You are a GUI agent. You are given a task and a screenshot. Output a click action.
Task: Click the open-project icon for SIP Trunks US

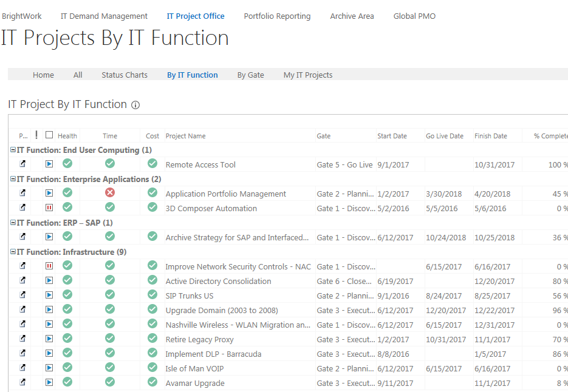tap(22, 295)
